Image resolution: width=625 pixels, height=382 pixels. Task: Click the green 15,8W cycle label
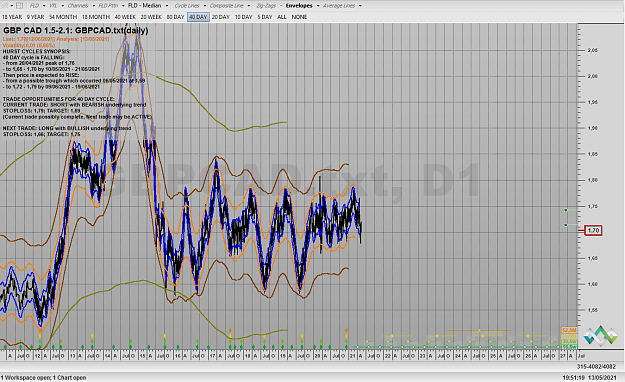(569, 347)
